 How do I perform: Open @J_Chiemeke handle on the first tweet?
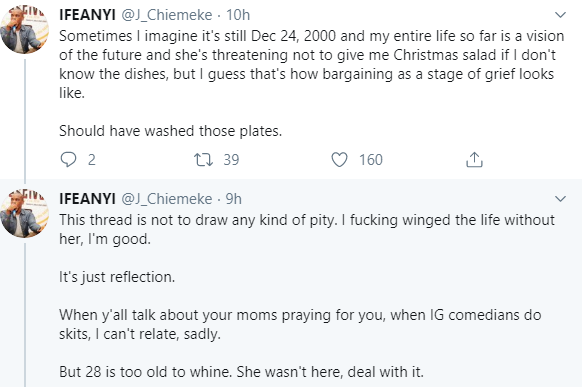click(x=167, y=15)
